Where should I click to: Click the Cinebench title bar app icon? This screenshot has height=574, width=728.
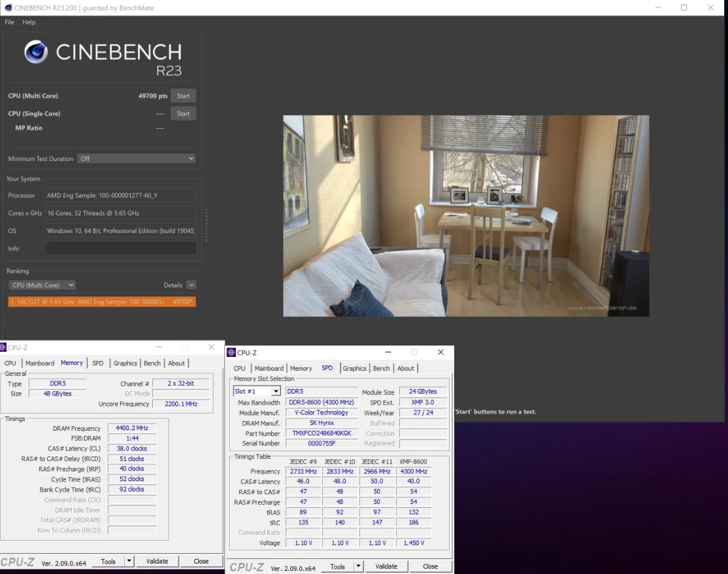(x=8, y=7)
